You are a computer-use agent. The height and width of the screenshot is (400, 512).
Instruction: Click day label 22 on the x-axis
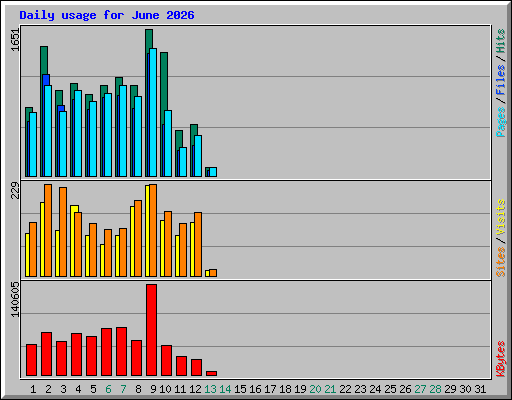coord(345,389)
